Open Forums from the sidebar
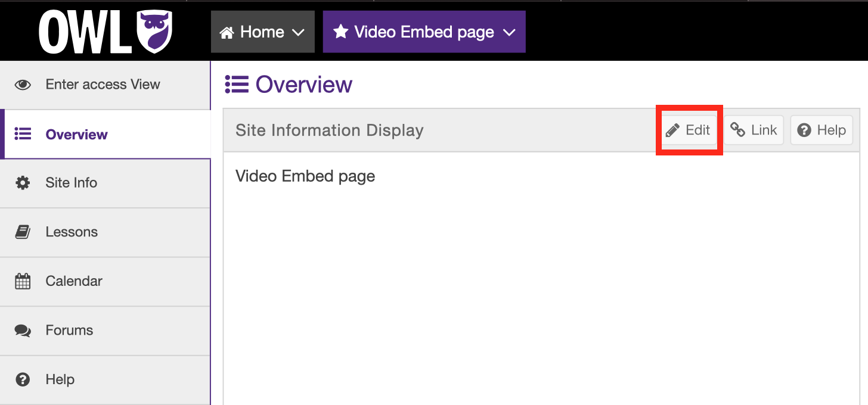868x405 pixels. [69, 331]
